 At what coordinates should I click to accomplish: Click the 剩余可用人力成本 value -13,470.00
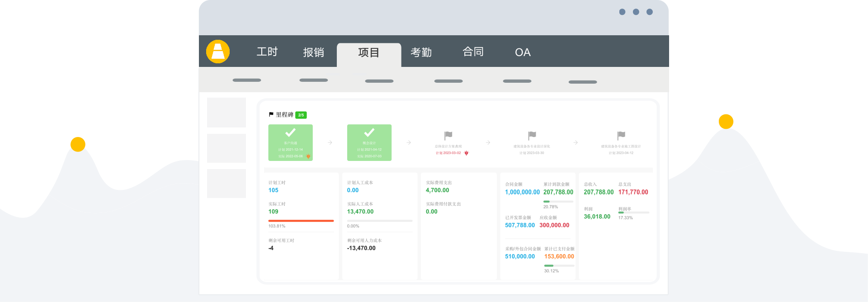(361, 248)
